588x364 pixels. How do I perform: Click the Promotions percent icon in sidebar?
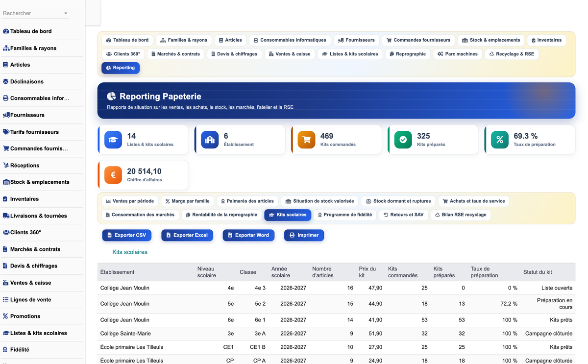5,316
